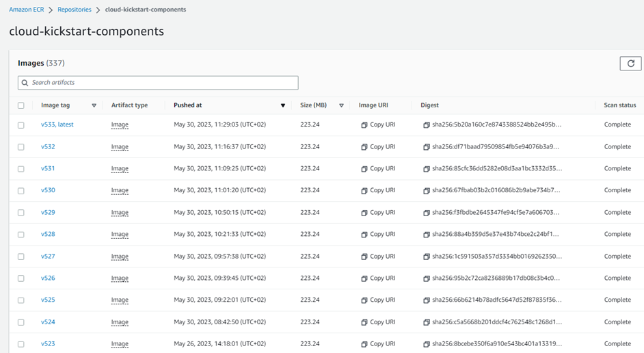Copy digest icon for v532 row
The image size is (644, 353).
(427, 146)
